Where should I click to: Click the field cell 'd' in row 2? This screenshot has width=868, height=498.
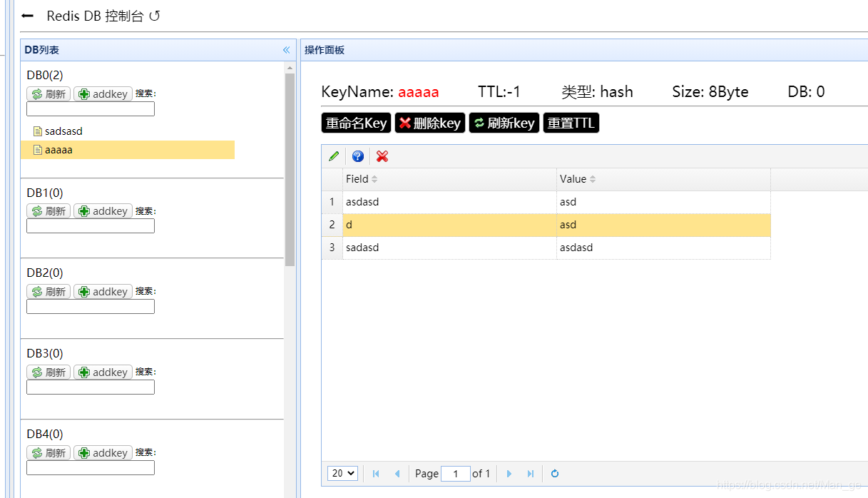(449, 225)
